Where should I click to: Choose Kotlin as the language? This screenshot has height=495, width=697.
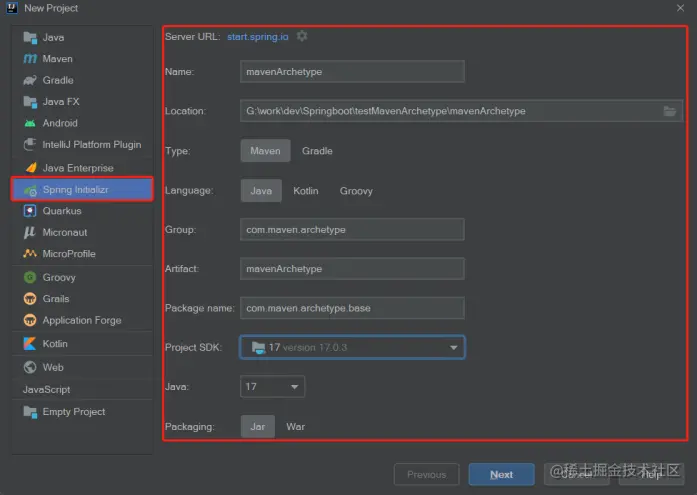[306, 191]
